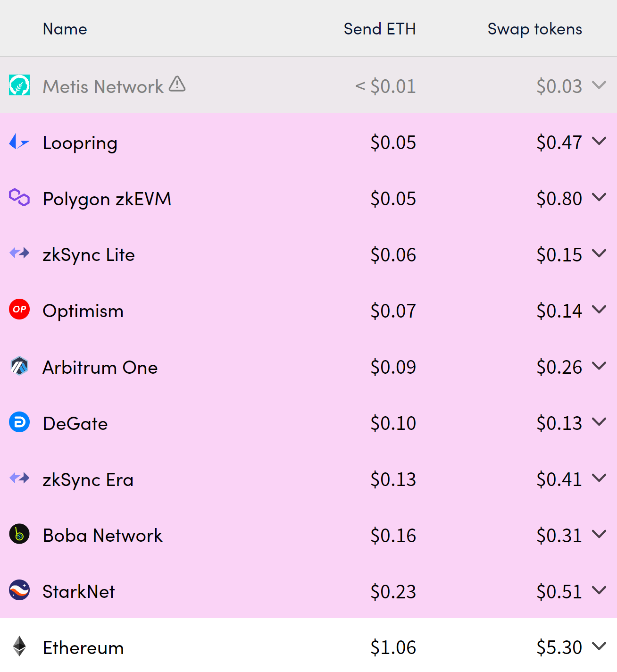Sort by the Swap tokens column header
617x672 pixels.
[534, 29]
